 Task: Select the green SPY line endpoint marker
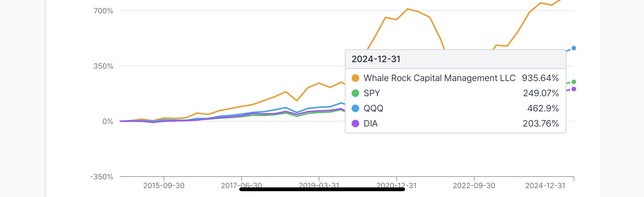pyautogui.click(x=574, y=82)
